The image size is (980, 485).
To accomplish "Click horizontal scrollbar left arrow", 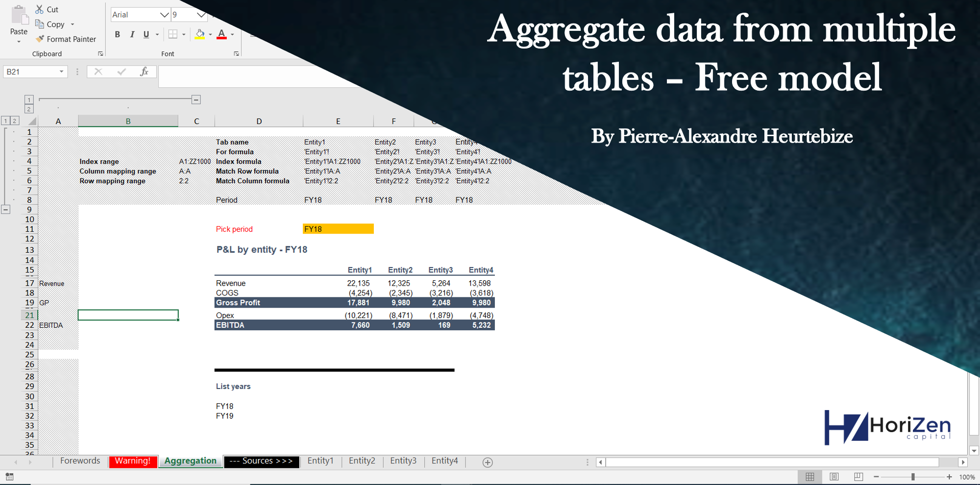I will click(x=601, y=462).
